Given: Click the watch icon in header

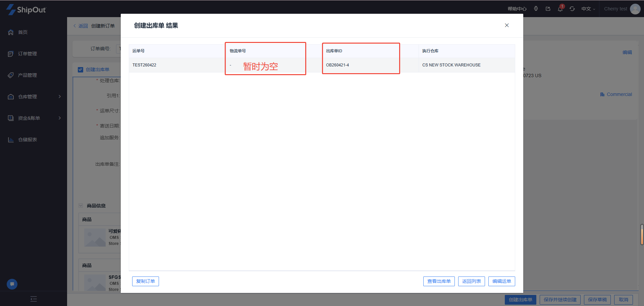Looking at the screenshot, I should click(x=536, y=9).
